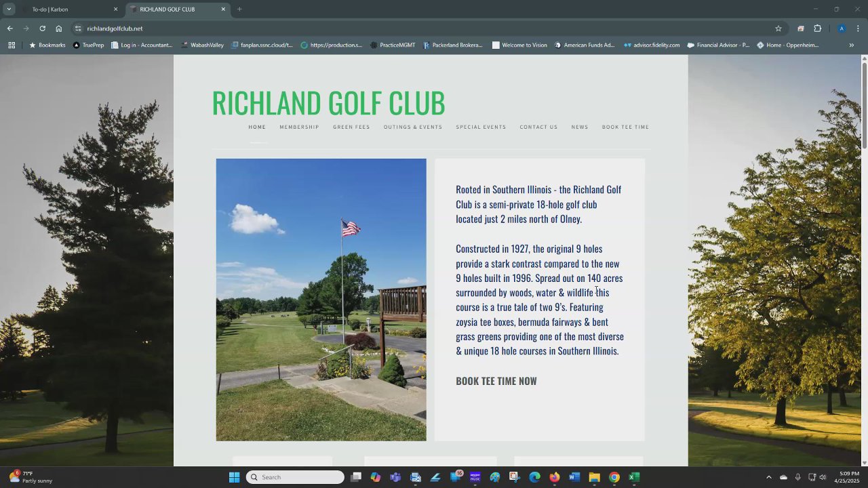
Task: Open the Bookmarks folder in bookmarks bar
Action: pyautogui.click(x=47, y=45)
